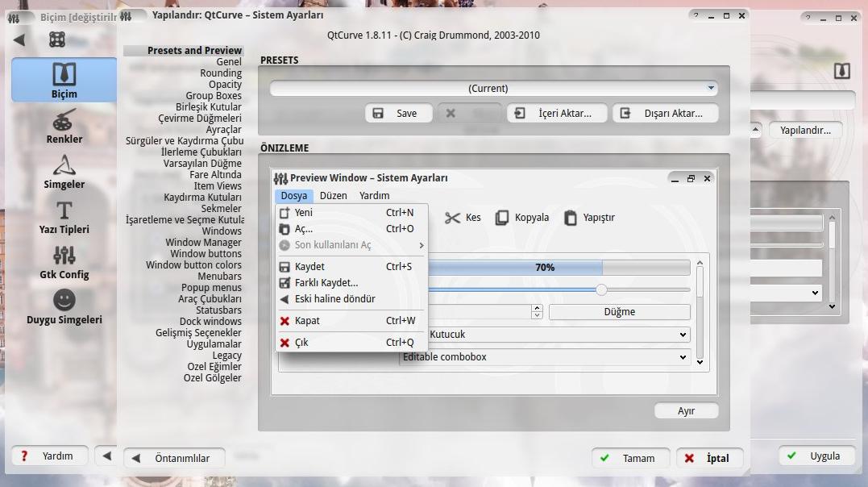Viewport: 868px width, 487px height.
Task: Expand Son kullanılanı Aç submenu
Action: coord(351,245)
